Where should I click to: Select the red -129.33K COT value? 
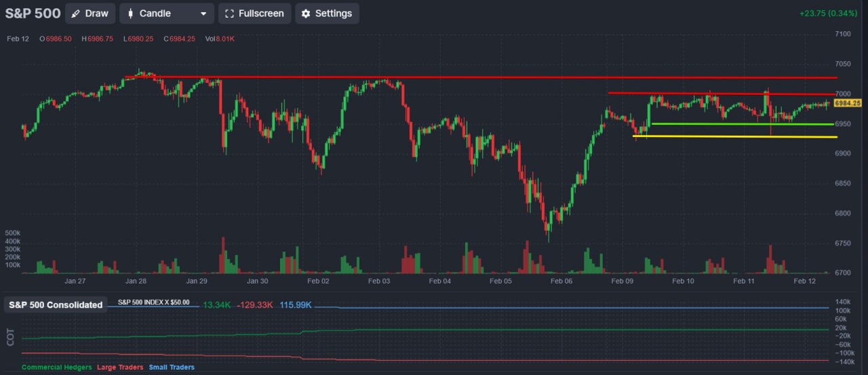coord(255,305)
